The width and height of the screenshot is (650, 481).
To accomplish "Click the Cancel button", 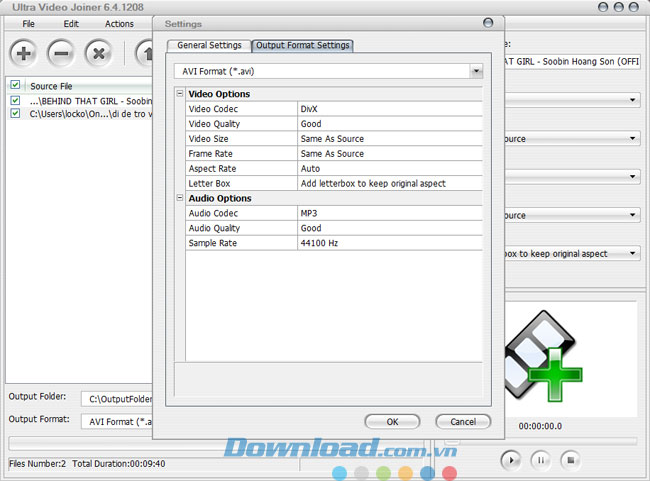I will point(463,421).
